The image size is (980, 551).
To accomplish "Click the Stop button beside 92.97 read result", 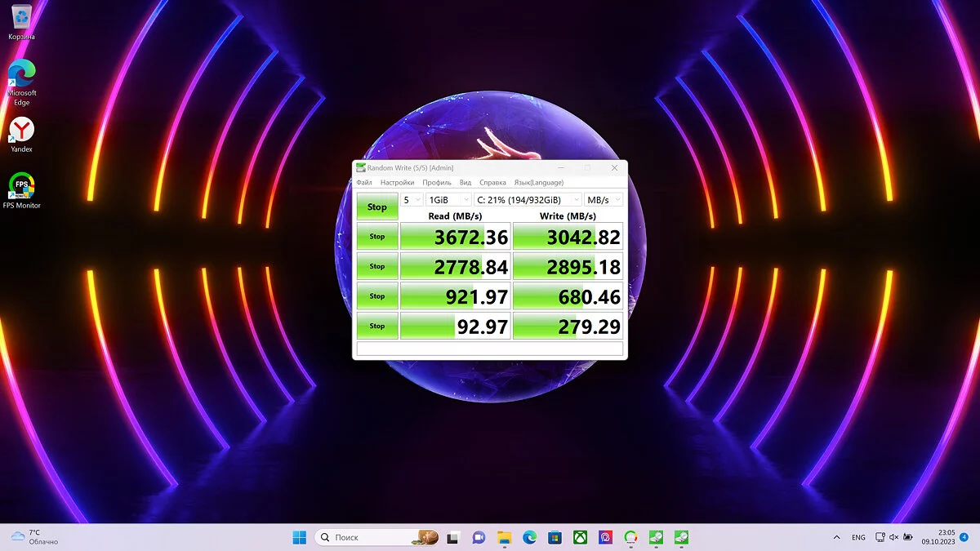I will 377,327.
